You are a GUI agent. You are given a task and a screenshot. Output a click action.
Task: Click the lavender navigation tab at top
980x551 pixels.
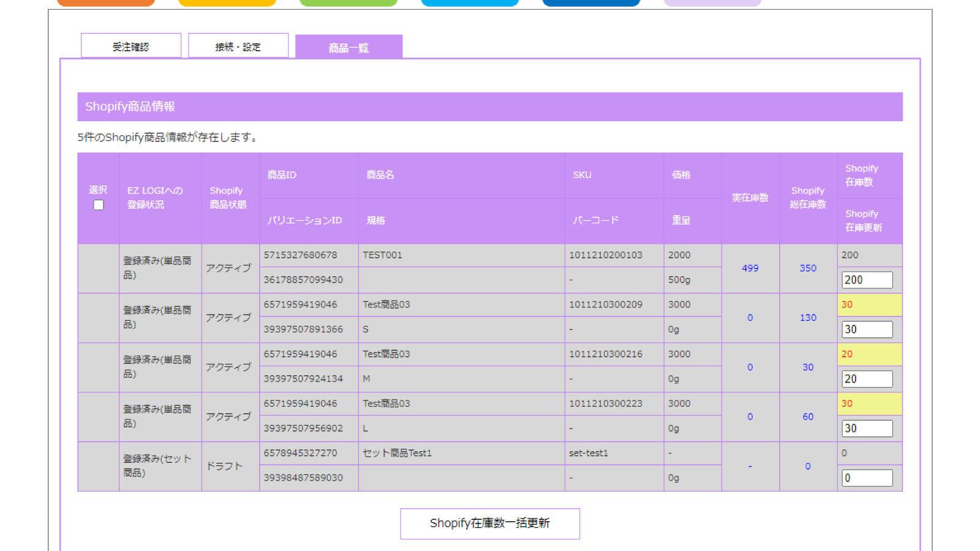[712, 3]
